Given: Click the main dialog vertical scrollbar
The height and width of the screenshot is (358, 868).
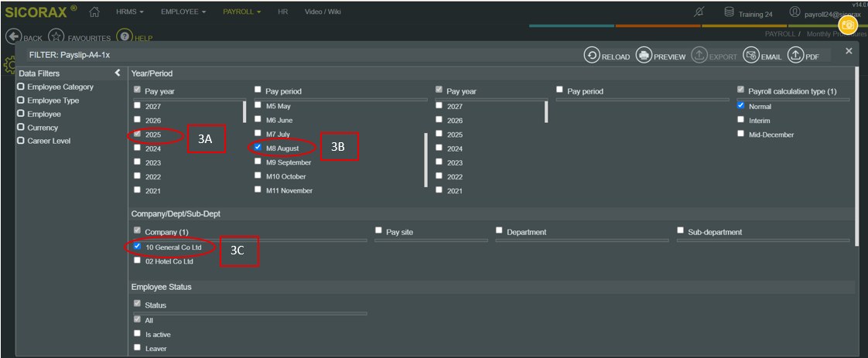Looking at the screenshot, I should point(857,157).
